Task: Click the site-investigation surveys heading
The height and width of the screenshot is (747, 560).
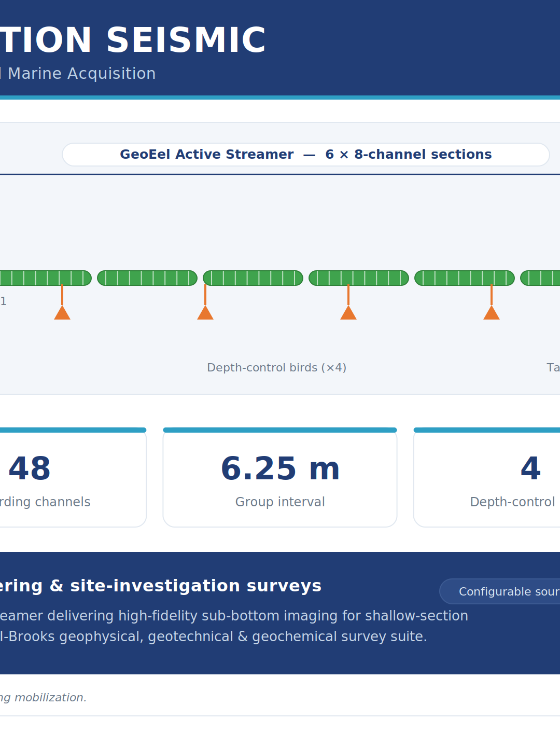Action: click(161, 586)
